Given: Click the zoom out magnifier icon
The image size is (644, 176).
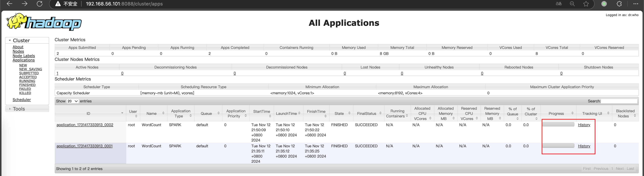Looking at the screenshot, I should [572, 4].
